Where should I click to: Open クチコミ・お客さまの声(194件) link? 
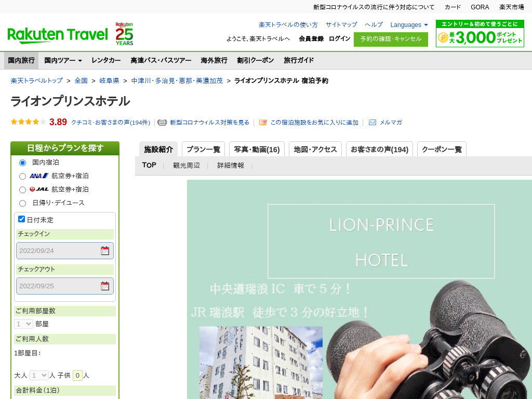click(111, 123)
